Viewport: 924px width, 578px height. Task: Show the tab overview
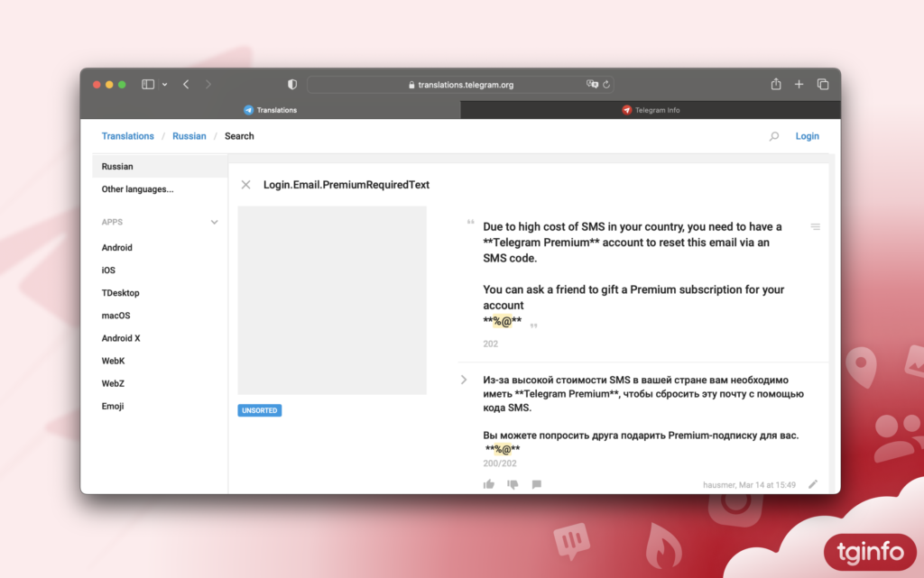[x=823, y=84]
